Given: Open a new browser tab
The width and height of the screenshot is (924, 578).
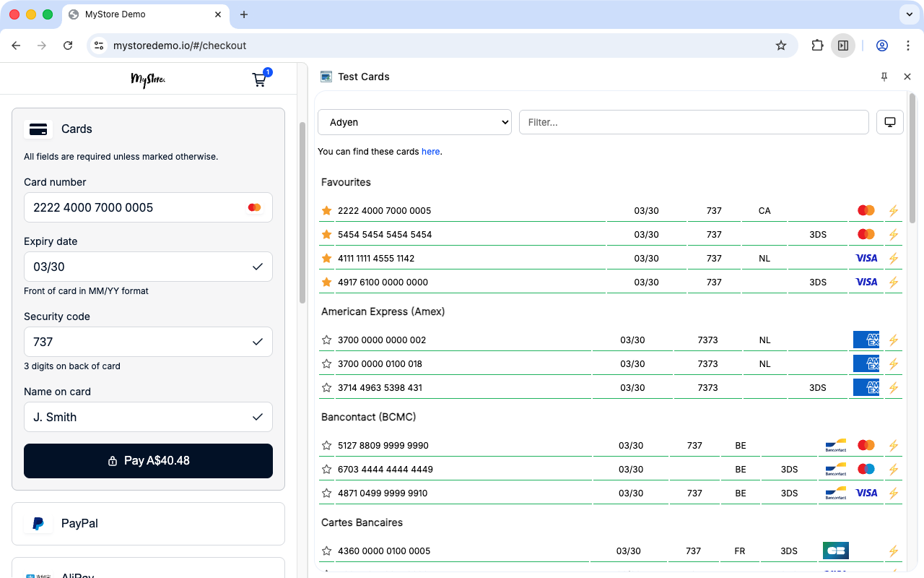Looking at the screenshot, I should 244,14.
